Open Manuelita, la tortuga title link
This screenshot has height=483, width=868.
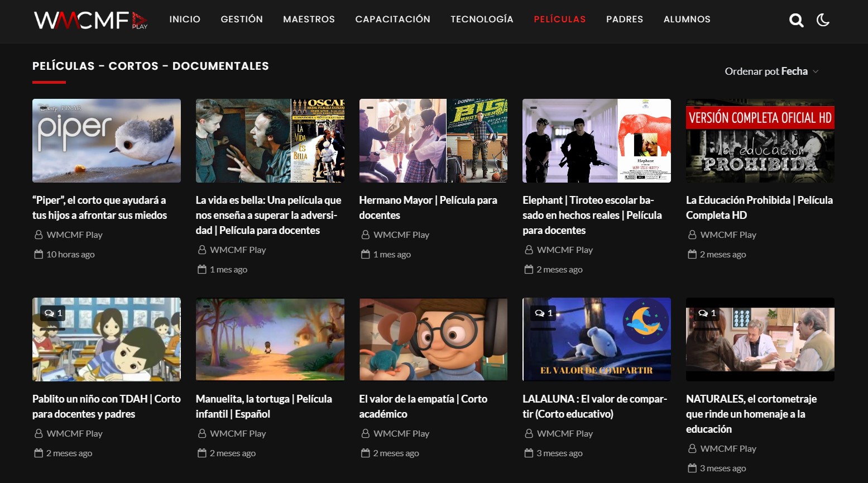click(263, 407)
